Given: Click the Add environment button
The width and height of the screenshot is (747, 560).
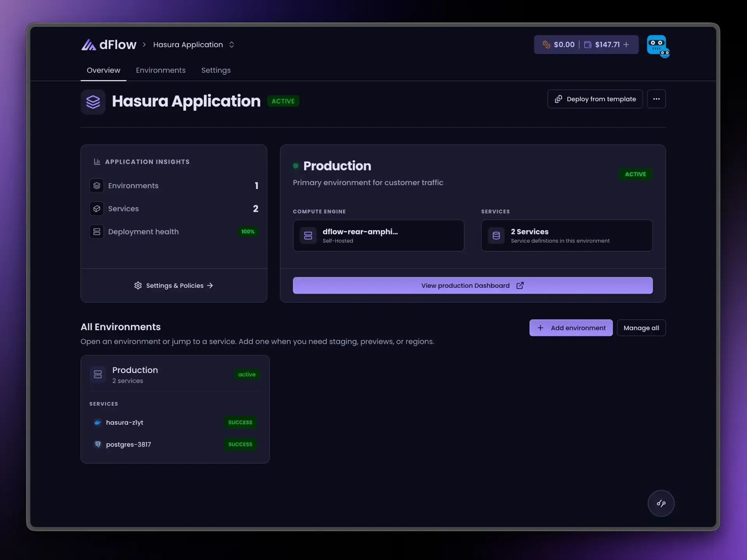Looking at the screenshot, I should [x=571, y=328].
